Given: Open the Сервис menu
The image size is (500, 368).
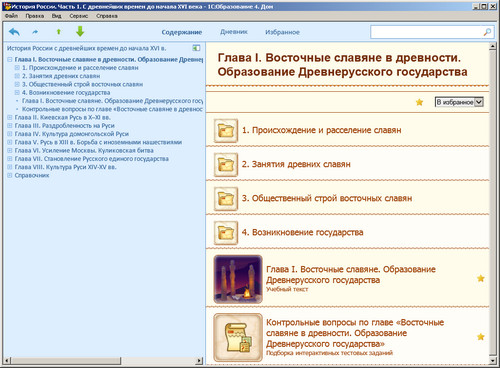Looking at the screenshot, I should click(79, 16).
